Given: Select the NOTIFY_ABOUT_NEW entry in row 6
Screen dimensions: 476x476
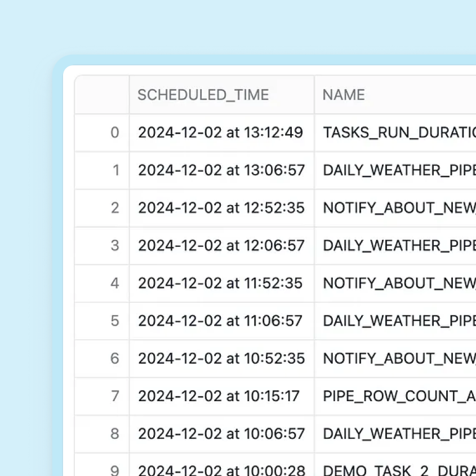Looking at the screenshot, I should [x=394, y=358].
